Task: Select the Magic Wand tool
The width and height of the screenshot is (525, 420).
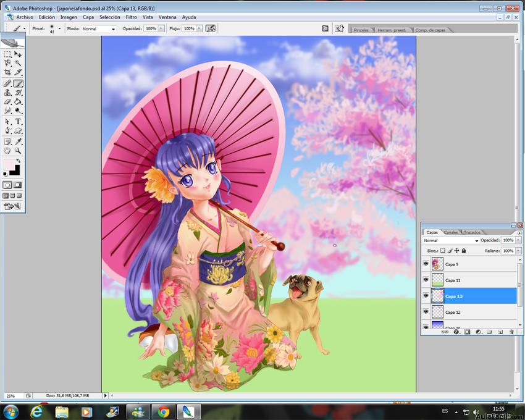Action: [18, 63]
